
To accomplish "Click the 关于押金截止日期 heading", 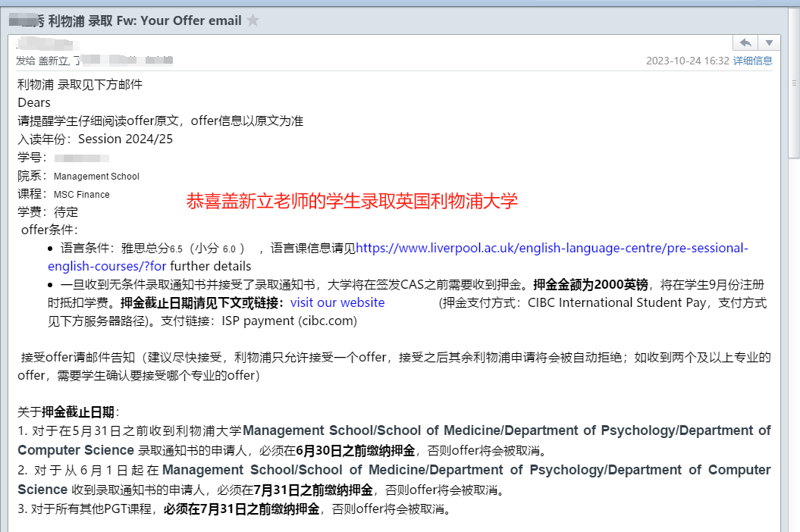I will 67,412.
